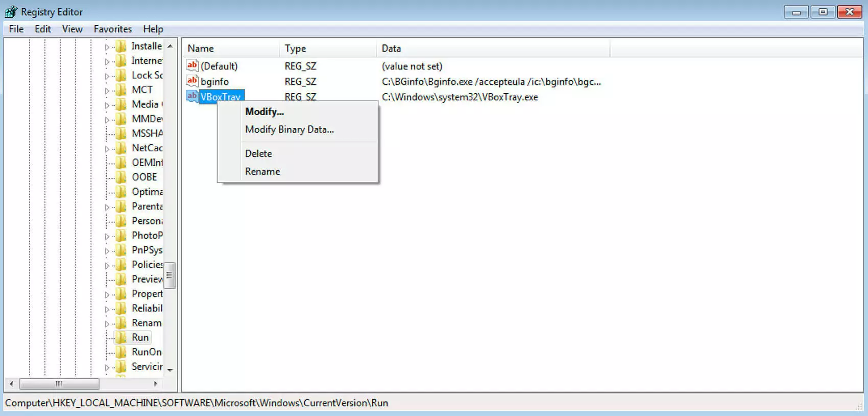Expand the Policies key in tree
868x416 pixels.
107,265
